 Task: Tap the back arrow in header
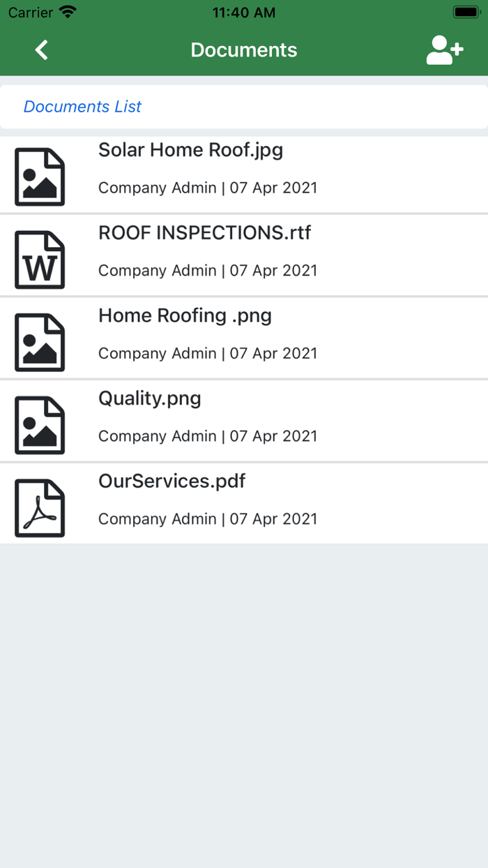point(42,50)
